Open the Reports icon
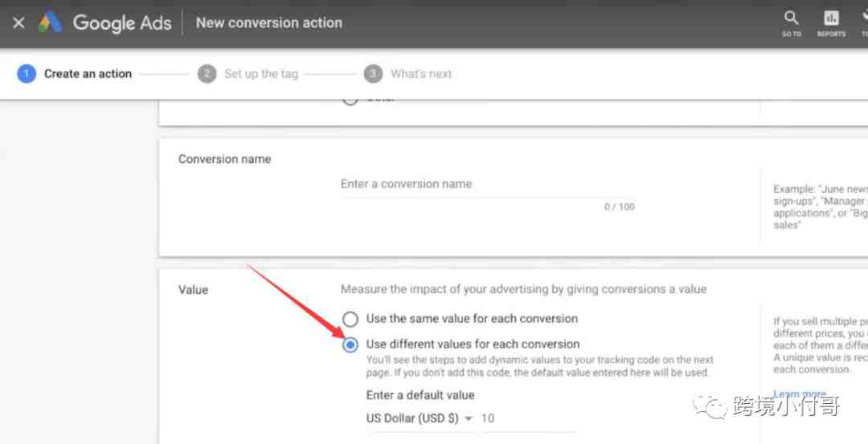The image size is (868, 444). click(831, 24)
